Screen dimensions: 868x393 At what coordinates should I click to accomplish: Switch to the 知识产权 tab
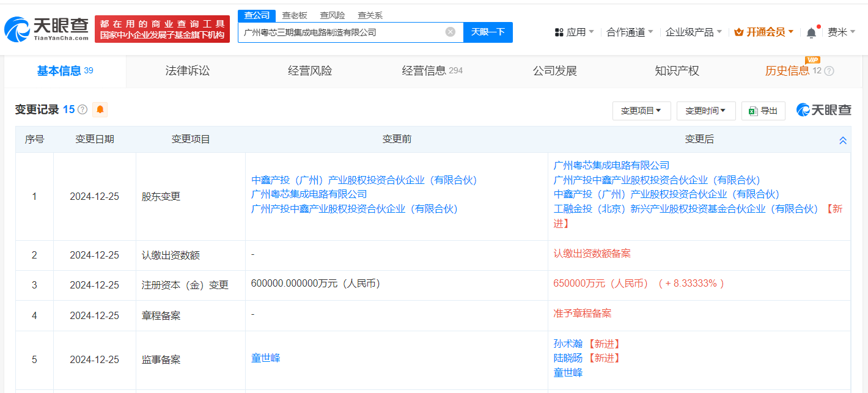(677, 71)
